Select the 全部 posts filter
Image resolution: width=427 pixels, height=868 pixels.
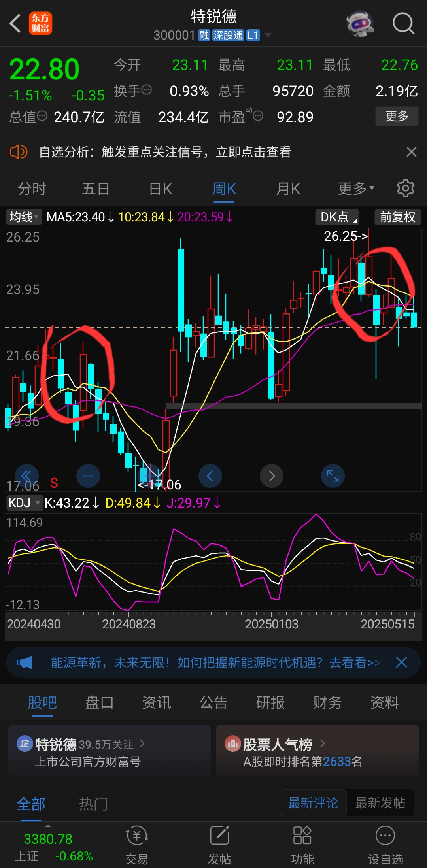tap(31, 804)
